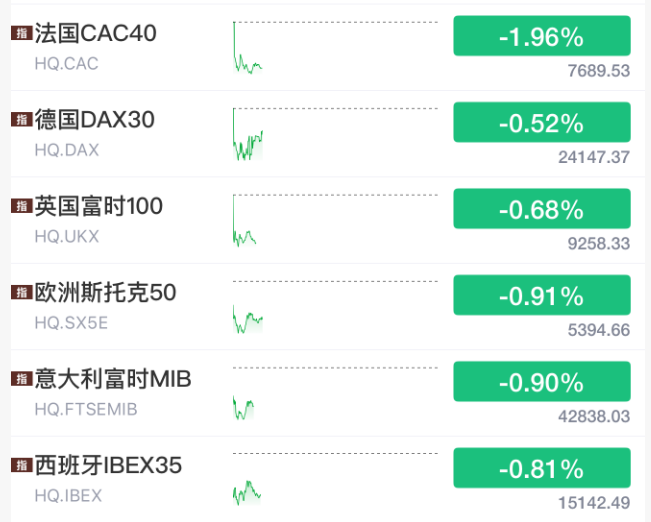Toggle the -1.96% change button for CAC40
Screen dimensions: 651x522
point(541,36)
